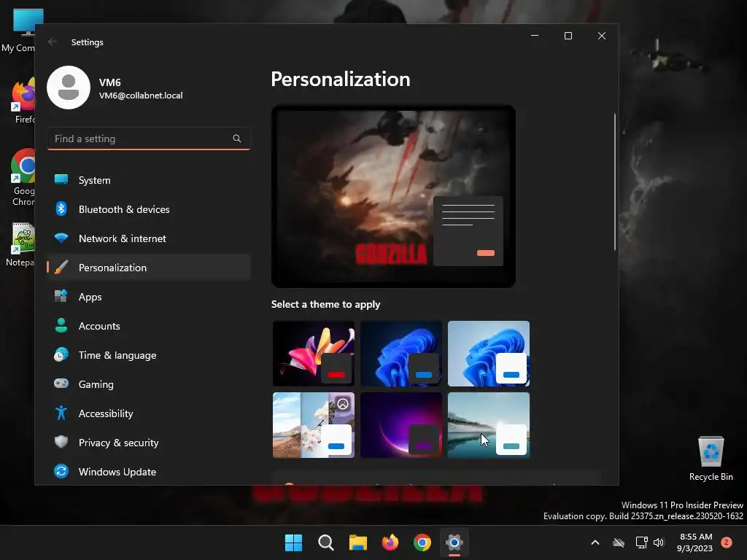
Task: Click the Gaming controller icon
Action: [x=61, y=384]
